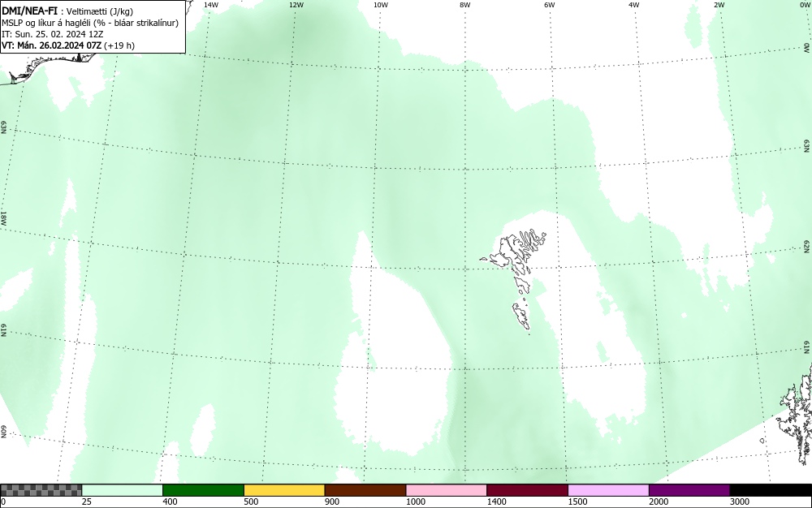Click the pink 1000–1400 legend swatch
The width and height of the screenshot is (812, 508).
click(x=447, y=490)
